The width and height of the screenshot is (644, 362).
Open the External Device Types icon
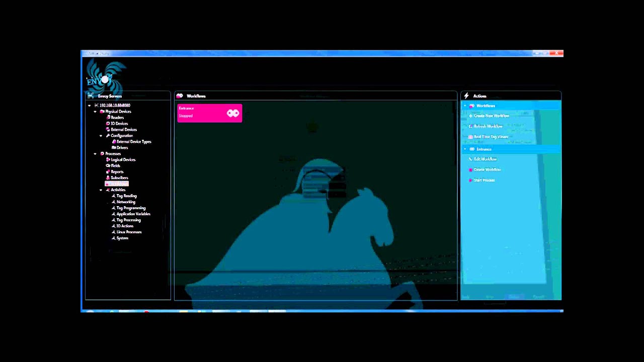click(114, 142)
